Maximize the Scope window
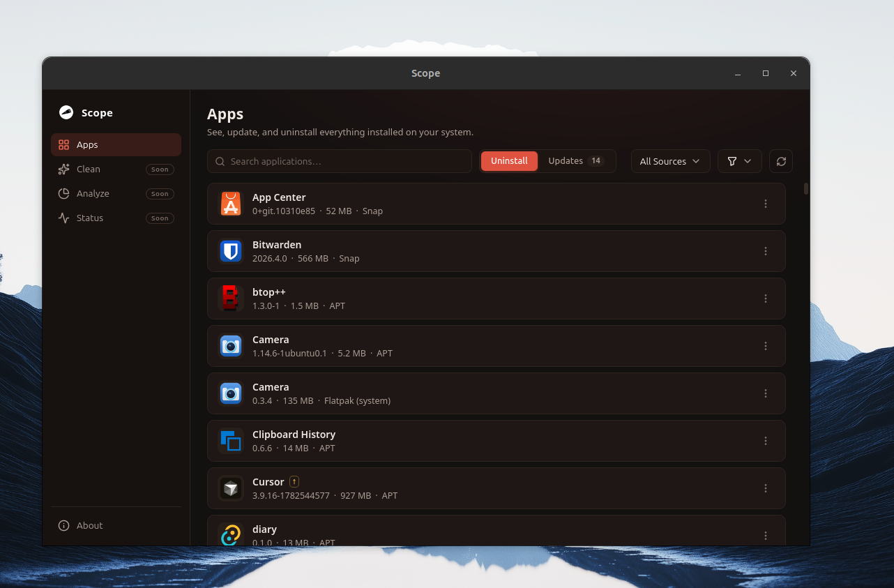This screenshot has width=894, height=588. pyautogui.click(x=766, y=73)
